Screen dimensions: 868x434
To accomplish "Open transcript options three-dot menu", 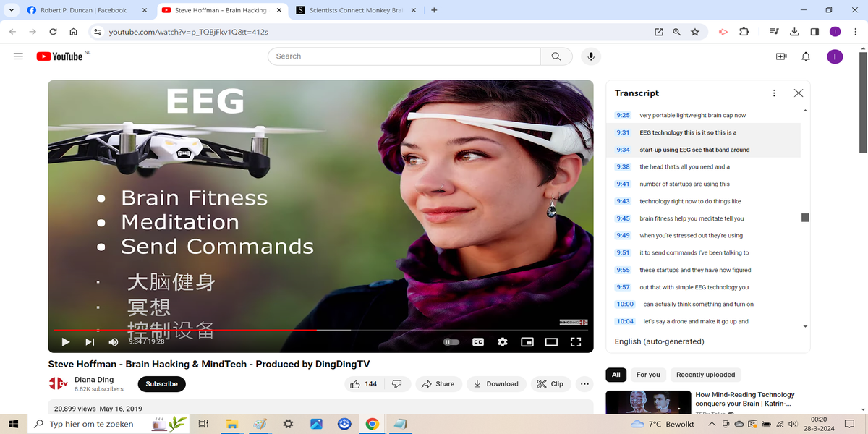I will point(774,93).
